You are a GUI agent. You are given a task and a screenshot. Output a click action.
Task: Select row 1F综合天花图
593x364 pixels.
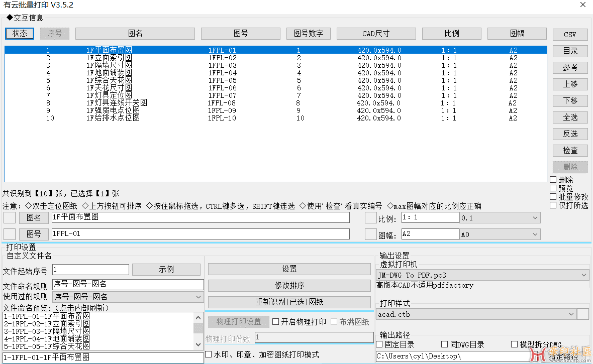(276, 80)
